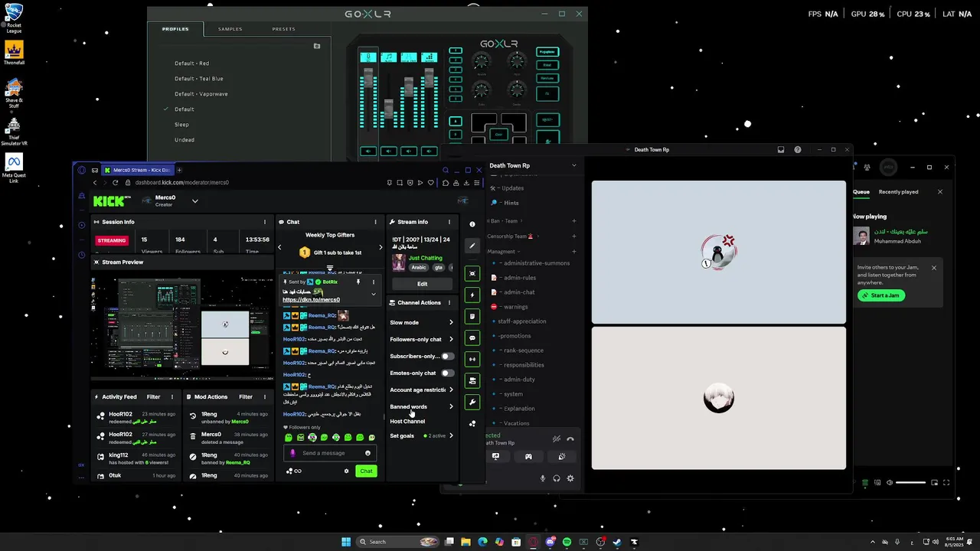The height and width of the screenshot is (551, 980).
Task: Click Mod Actions Filter button
Action: [x=246, y=397]
